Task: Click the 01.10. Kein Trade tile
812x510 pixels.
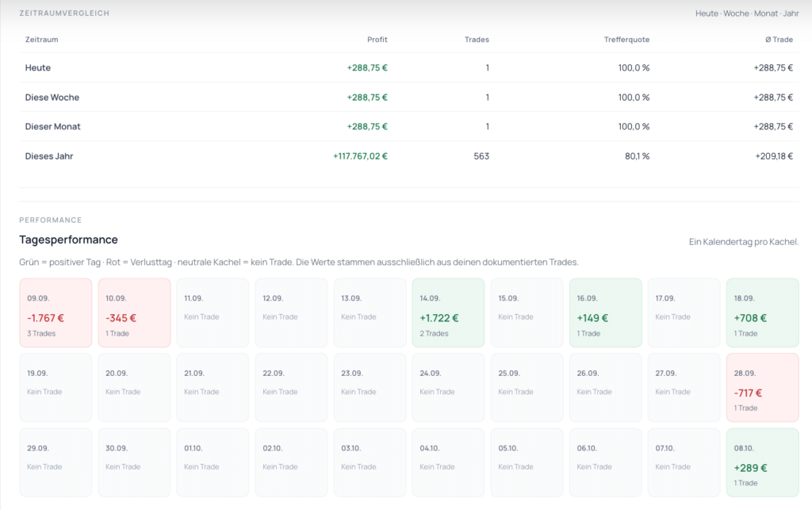Action: tap(213, 462)
